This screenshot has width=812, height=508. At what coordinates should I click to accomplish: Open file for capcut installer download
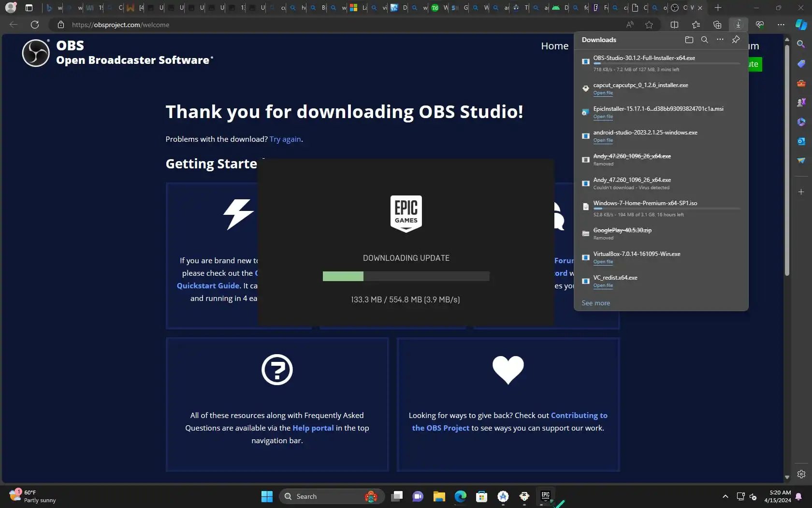603,93
